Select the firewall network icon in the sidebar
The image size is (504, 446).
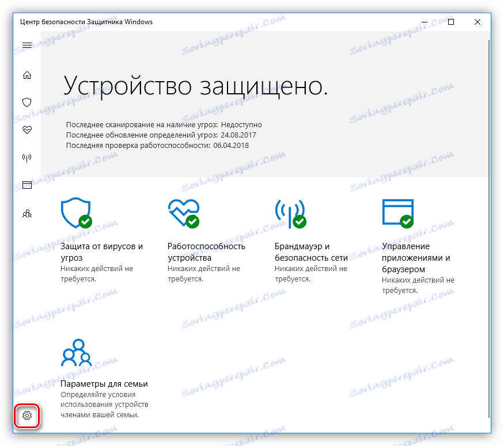tap(26, 157)
